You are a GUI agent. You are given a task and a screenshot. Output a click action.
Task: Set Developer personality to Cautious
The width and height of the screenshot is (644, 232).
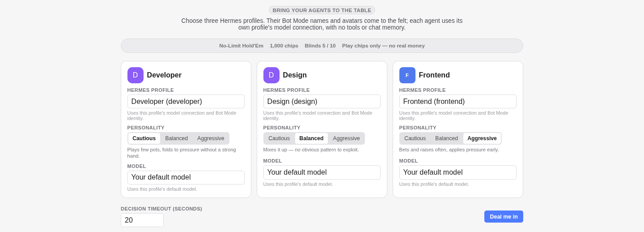coord(144,138)
